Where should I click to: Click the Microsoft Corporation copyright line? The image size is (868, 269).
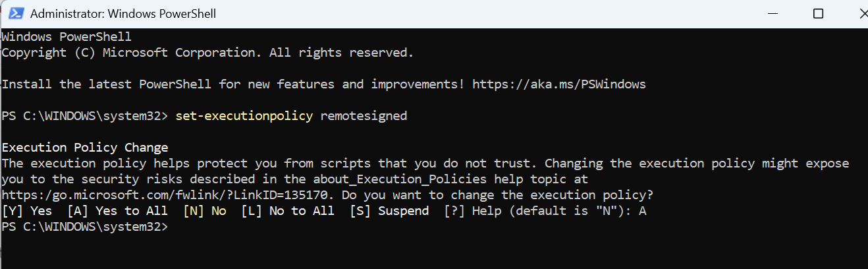point(207,53)
